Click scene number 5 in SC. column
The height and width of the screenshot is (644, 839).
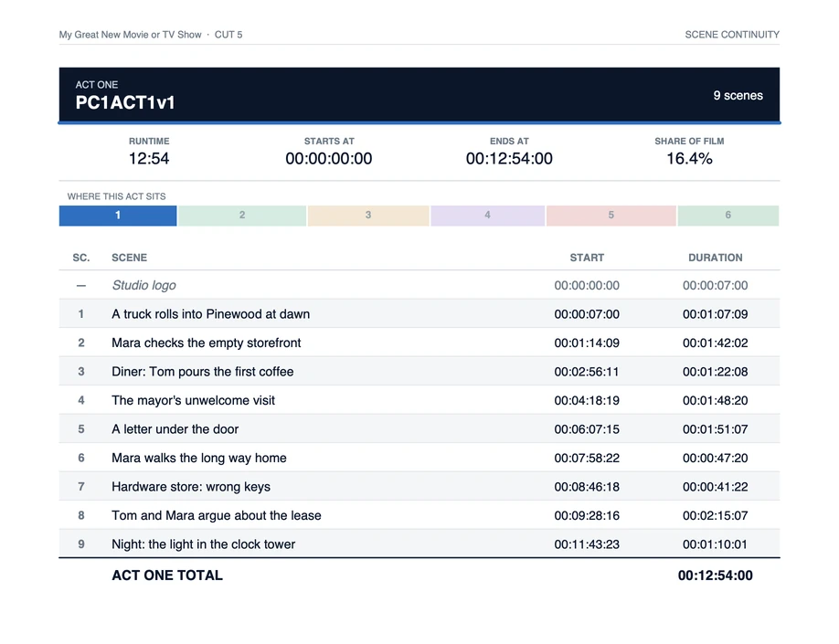click(81, 429)
